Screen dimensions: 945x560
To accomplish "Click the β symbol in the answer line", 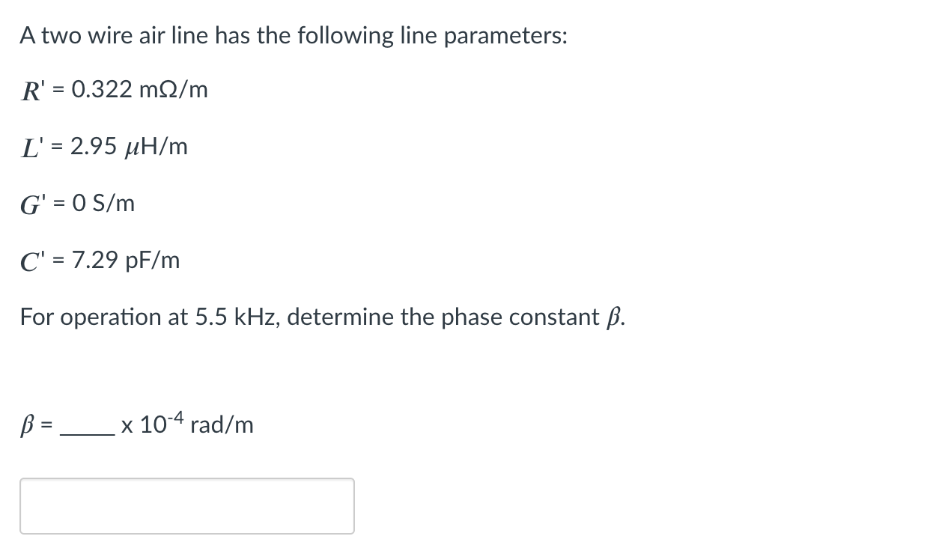I will 27,424.
